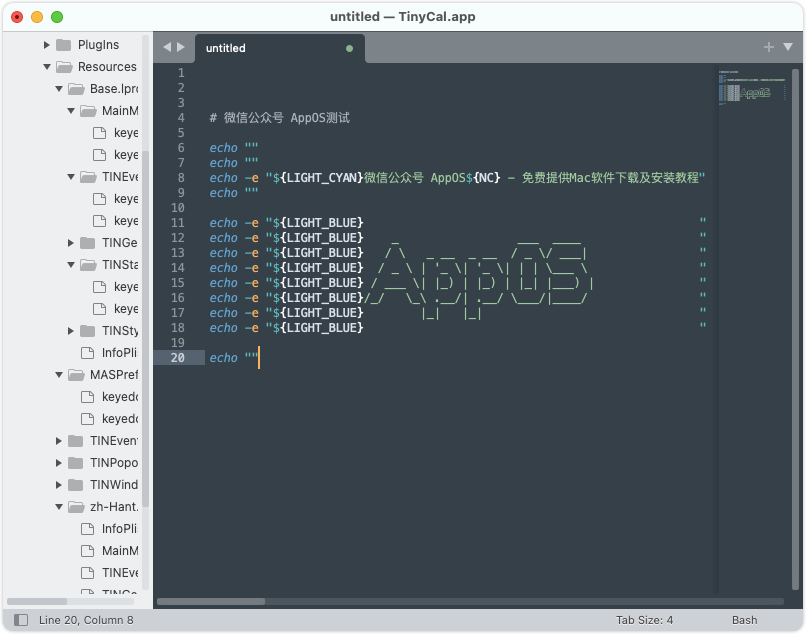Switch to the untitled tab
Viewport: 806px width, 634px height.
click(280, 48)
